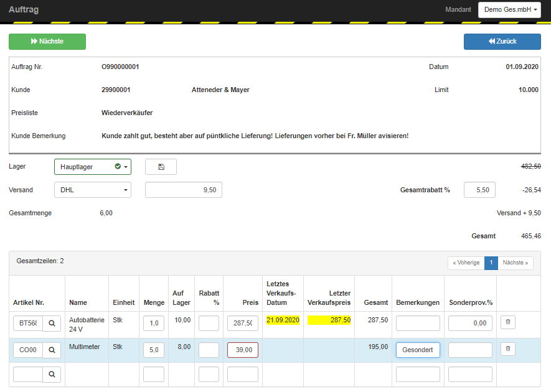The width and height of the screenshot is (551, 392).
Task: Delete the Autobatterie 24 V row
Action: click(x=508, y=322)
